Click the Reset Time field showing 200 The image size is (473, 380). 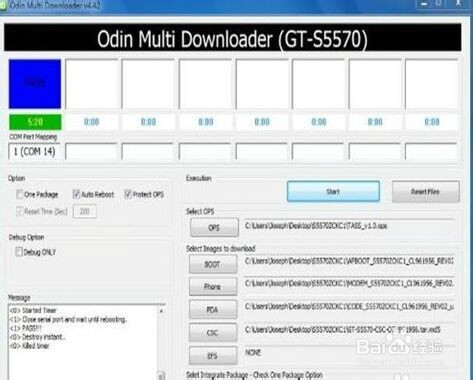coord(85,211)
